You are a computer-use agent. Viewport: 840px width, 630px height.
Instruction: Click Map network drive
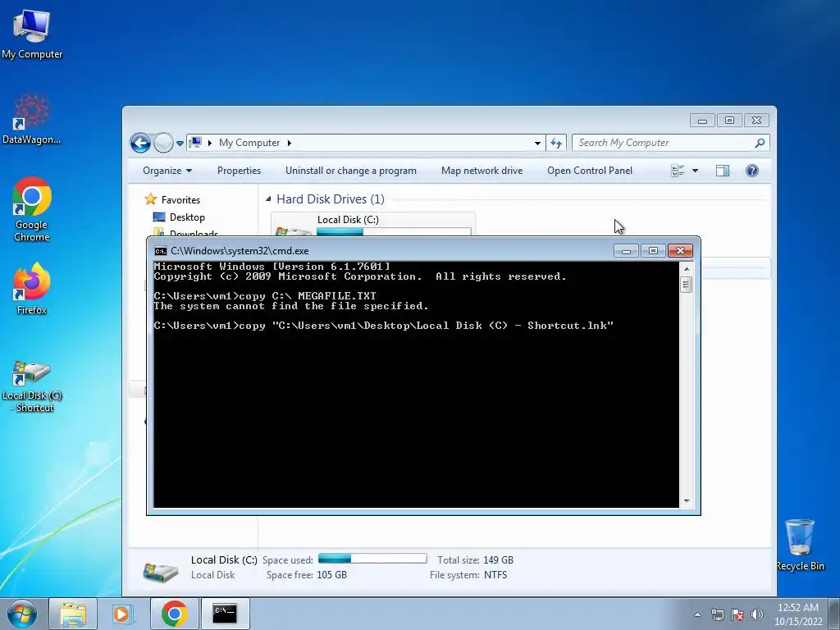click(482, 171)
